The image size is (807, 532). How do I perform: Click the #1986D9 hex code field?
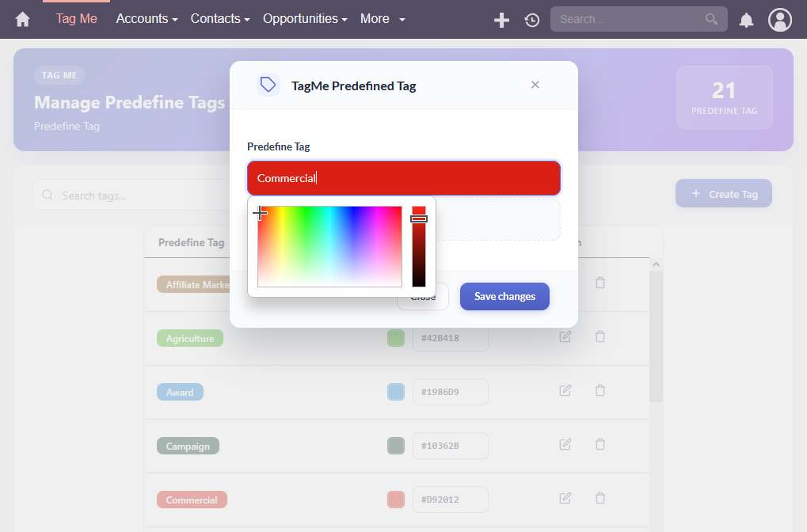click(451, 392)
